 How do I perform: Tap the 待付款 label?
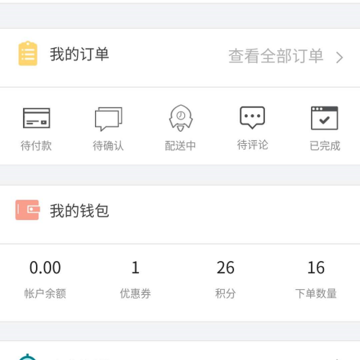tap(36, 146)
